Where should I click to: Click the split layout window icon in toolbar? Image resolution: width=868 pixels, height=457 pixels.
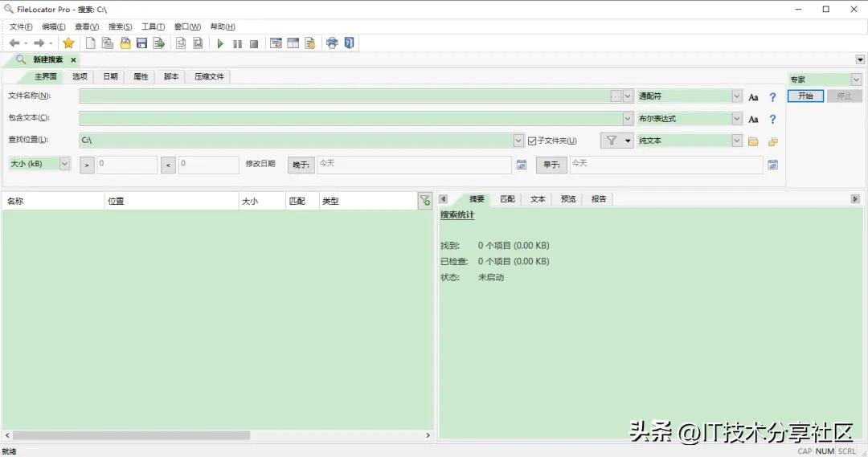293,43
